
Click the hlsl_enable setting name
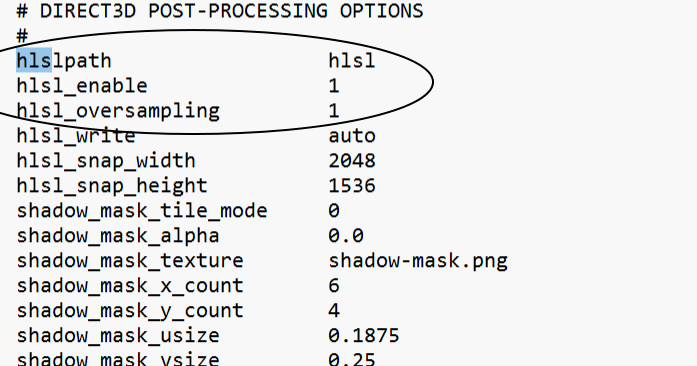(82, 86)
